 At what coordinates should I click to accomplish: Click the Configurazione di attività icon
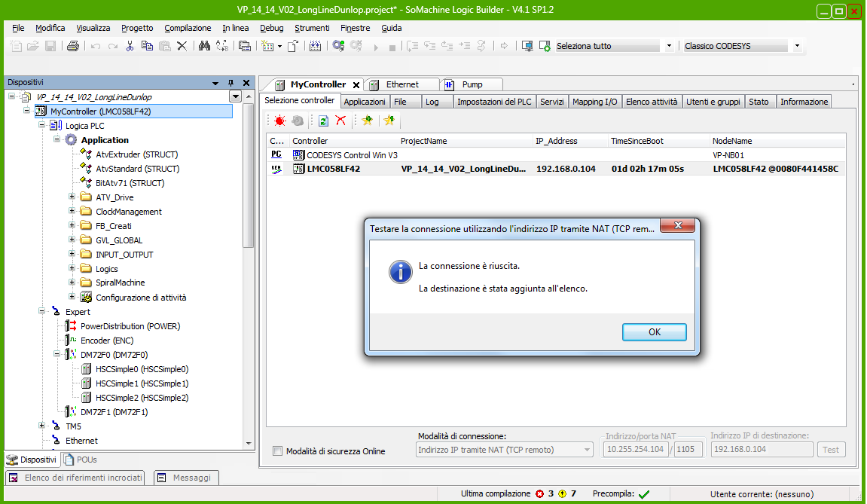pyautogui.click(x=86, y=298)
